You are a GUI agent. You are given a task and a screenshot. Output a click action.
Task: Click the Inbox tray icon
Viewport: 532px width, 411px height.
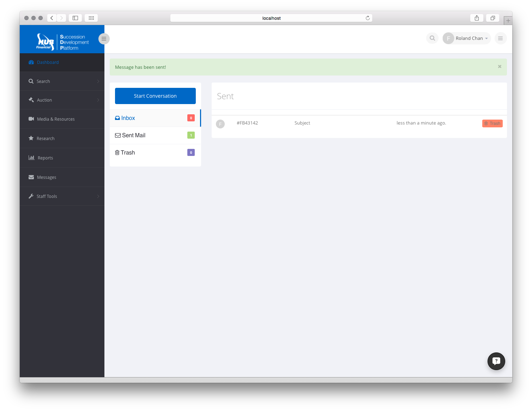click(x=117, y=118)
